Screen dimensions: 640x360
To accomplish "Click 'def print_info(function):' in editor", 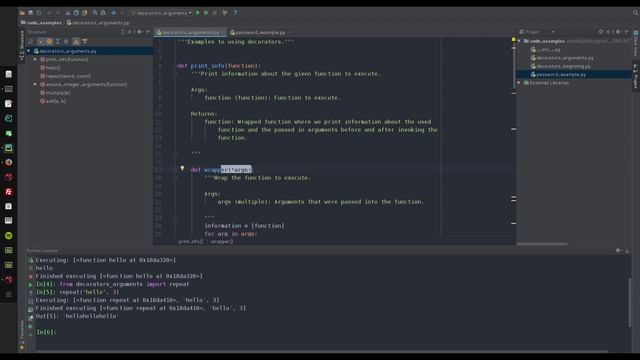I will [218, 66].
